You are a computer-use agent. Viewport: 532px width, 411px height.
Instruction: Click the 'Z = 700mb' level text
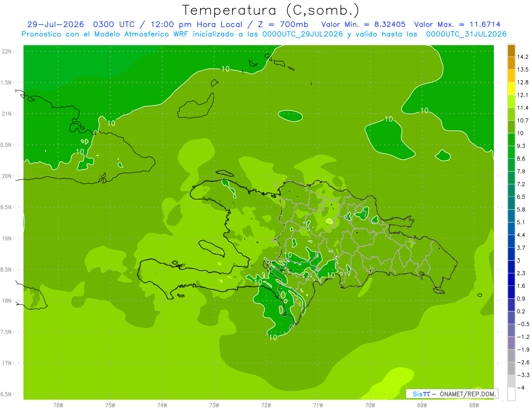click(x=283, y=24)
